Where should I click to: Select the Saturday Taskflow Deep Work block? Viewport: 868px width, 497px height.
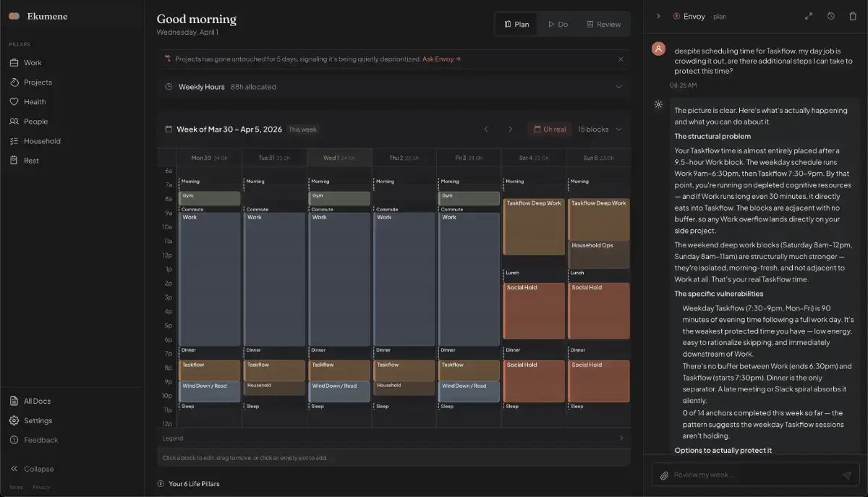click(x=534, y=226)
